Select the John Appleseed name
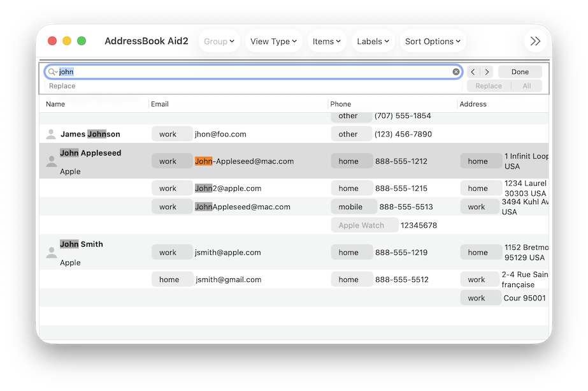The height and width of the screenshot is (391, 588). [90, 153]
